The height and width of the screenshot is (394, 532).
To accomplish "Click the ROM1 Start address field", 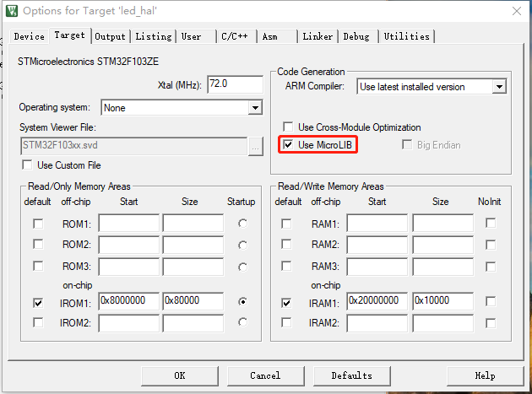I will coord(128,223).
